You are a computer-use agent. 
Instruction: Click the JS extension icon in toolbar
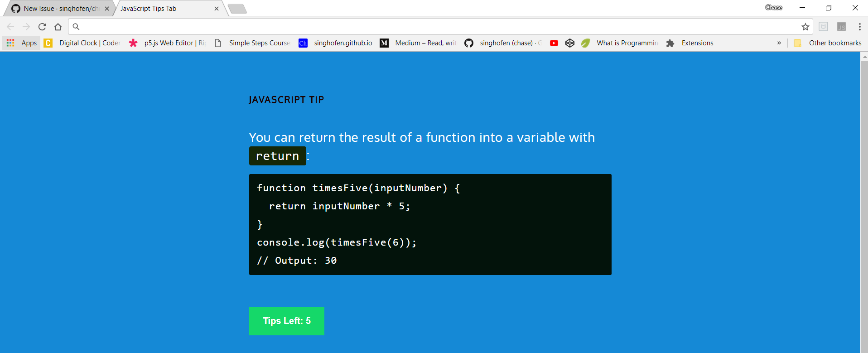click(841, 27)
